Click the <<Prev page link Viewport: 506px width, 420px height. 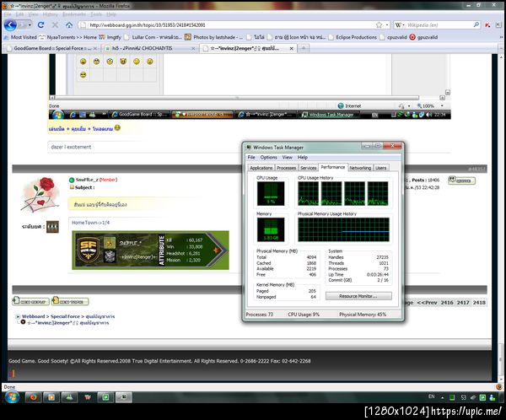[427, 303]
